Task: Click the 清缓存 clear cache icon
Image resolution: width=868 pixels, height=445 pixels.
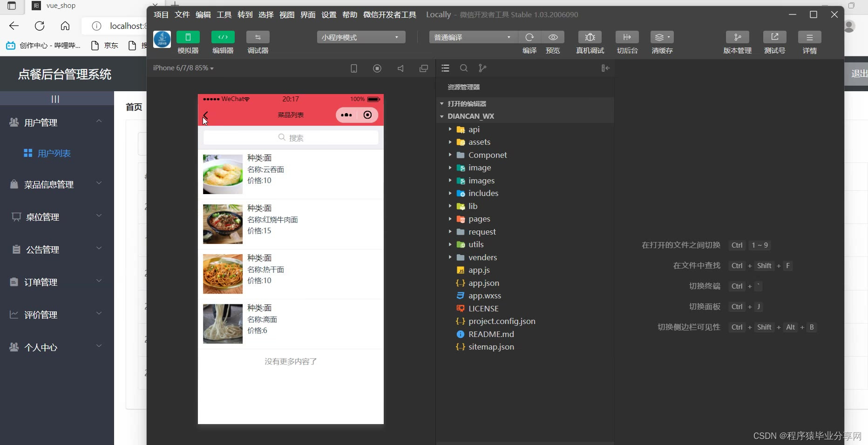Action: click(x=662, y=37)
